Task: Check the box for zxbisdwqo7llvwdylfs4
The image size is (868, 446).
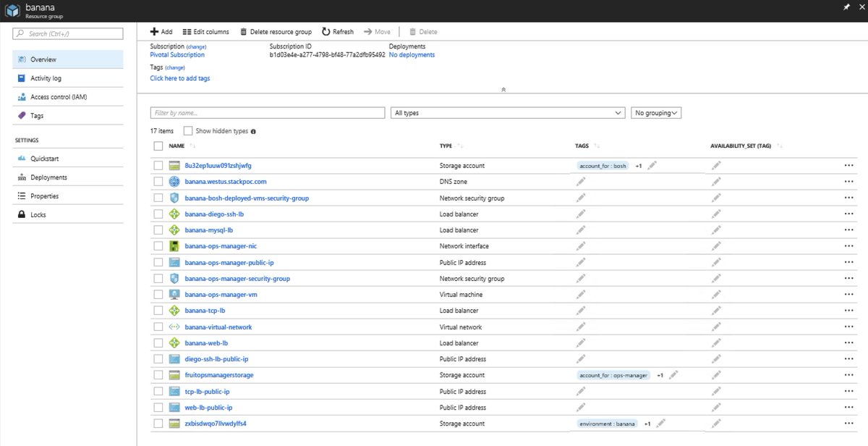Action: click(x=158, y=424)
